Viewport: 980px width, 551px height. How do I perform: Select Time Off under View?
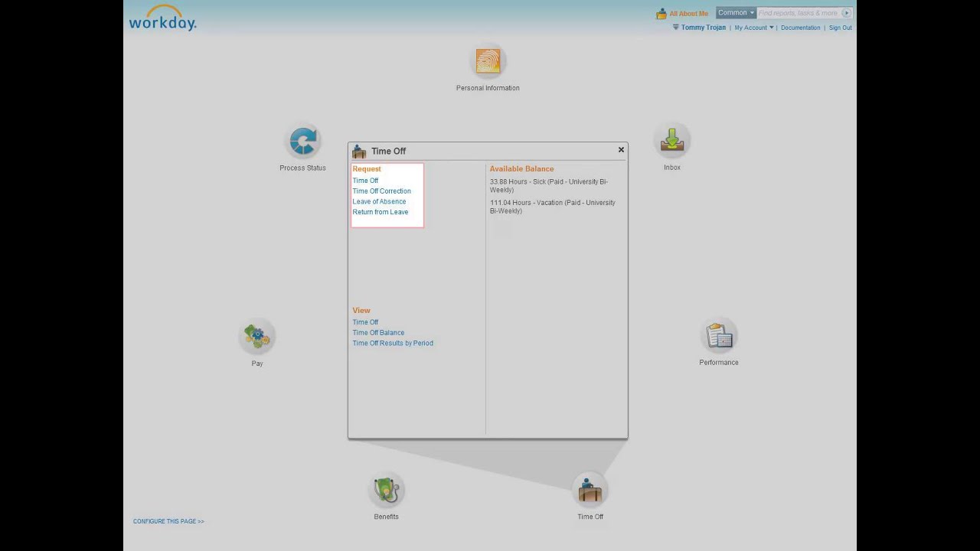(x=365, y=322)
